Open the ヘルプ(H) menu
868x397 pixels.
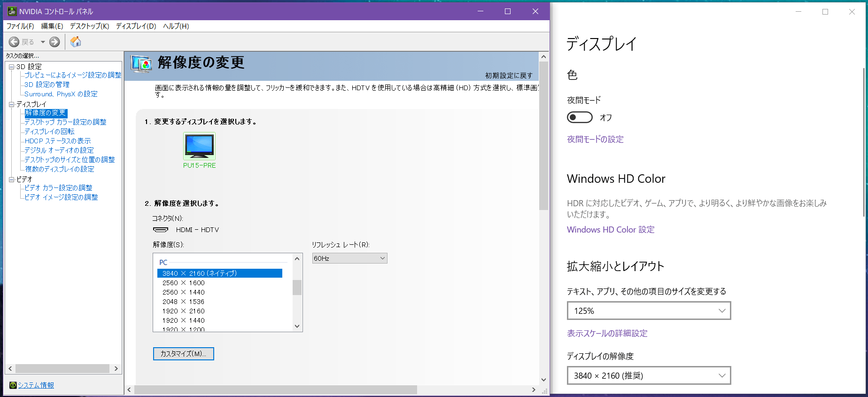(x=176, y=26)
